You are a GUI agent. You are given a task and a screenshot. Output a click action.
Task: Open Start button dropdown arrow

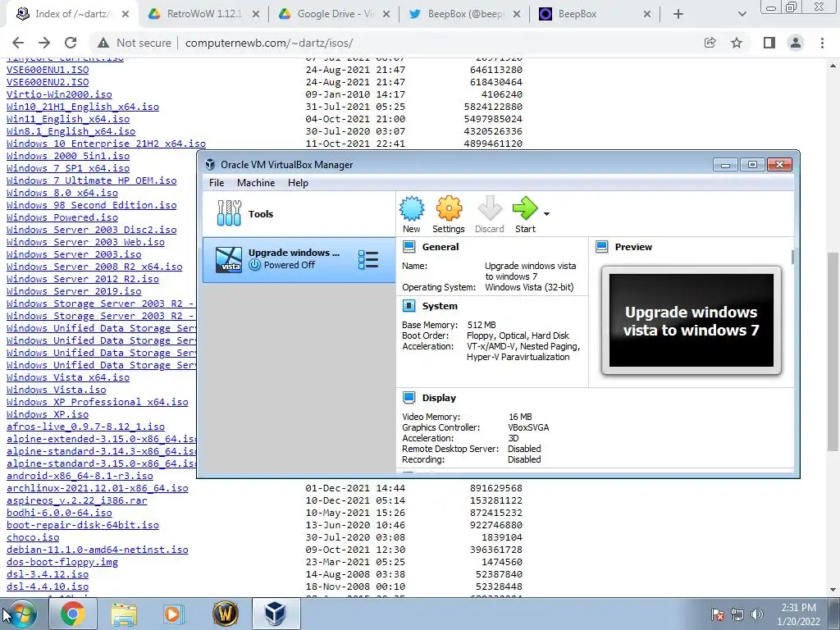pyautogui.click(x=546, y=214)
